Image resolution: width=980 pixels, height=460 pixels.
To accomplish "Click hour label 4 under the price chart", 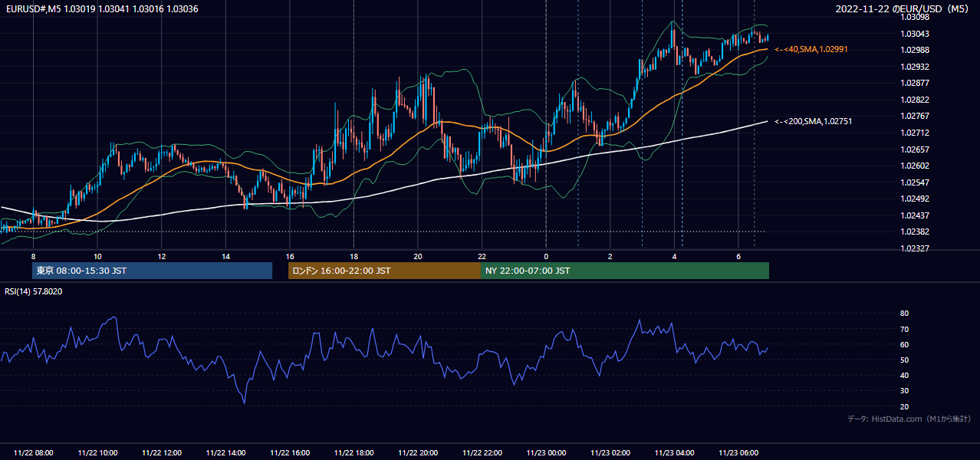I will pyautogui.click(x=674, y=256).
